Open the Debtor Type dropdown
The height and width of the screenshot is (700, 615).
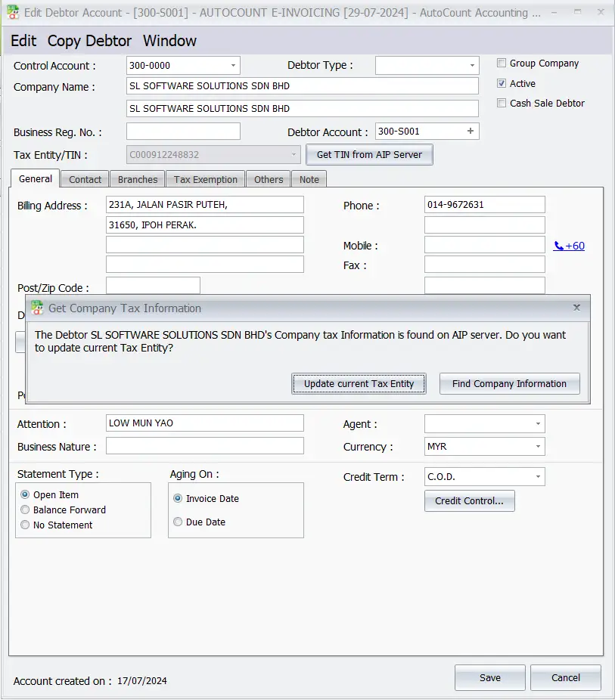472,66
